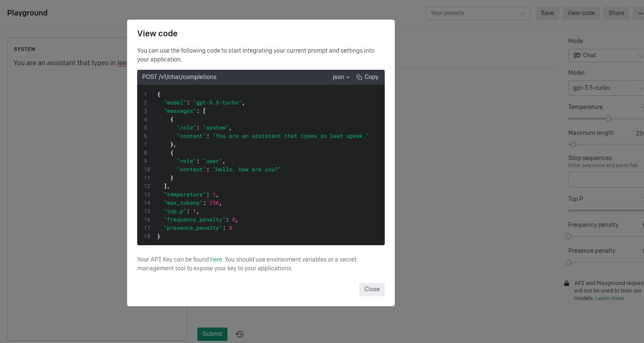Screen dimensions: 644x343
Task: Open the json language dropdown
Action: 341,77
